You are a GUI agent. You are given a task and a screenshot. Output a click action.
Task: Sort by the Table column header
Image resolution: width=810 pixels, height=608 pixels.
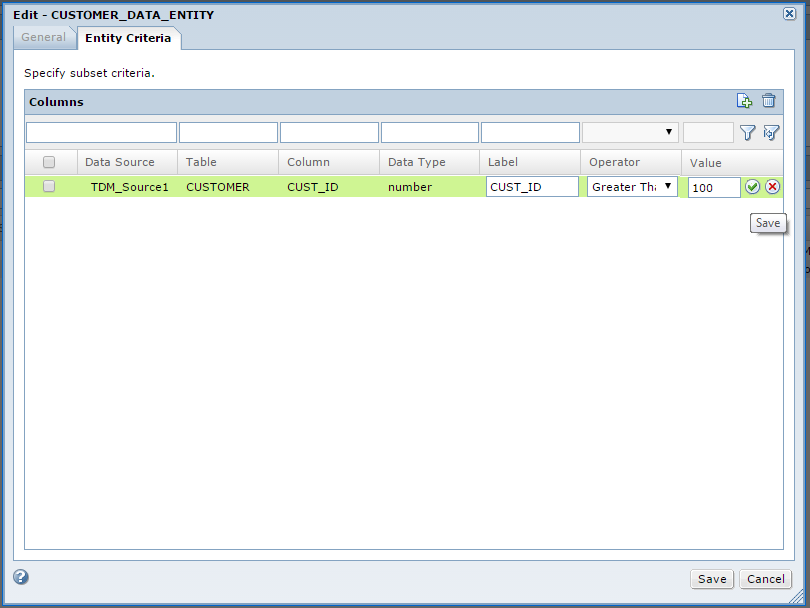pyautogui.click(x=228, y=162)
